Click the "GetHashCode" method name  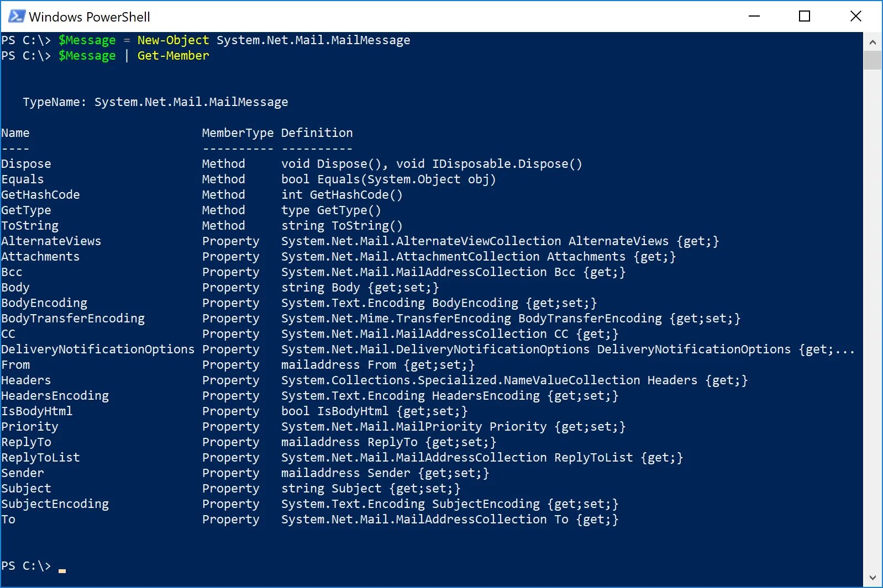tap(40, 195)
